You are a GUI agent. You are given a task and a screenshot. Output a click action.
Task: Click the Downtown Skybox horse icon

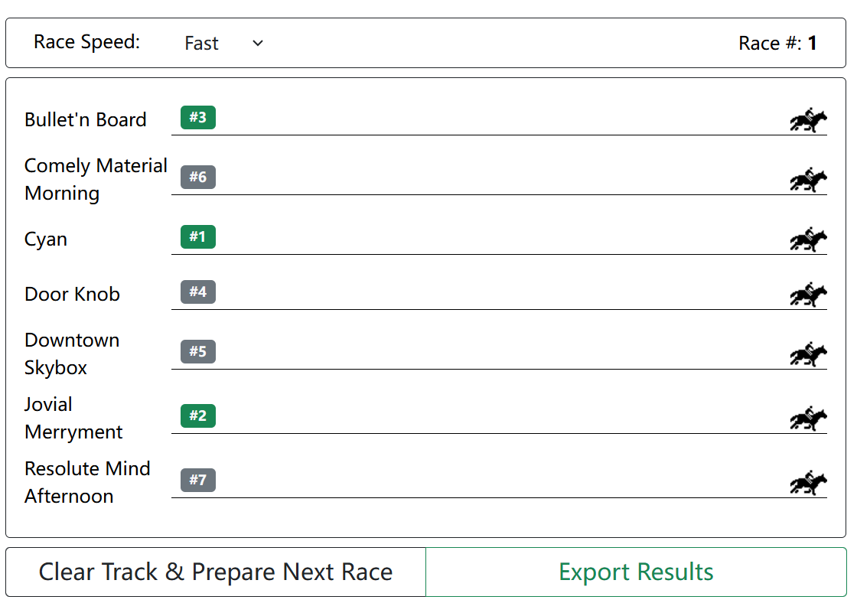809,354
